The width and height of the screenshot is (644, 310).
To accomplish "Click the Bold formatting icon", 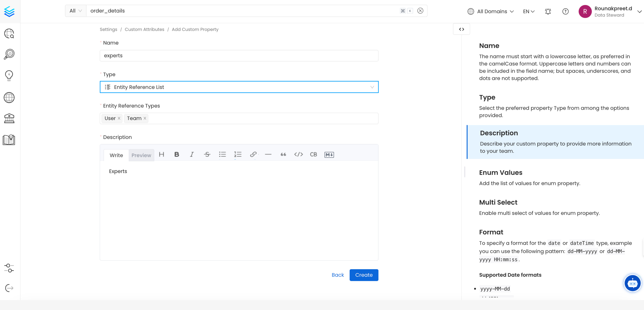I will click(176, 155).
